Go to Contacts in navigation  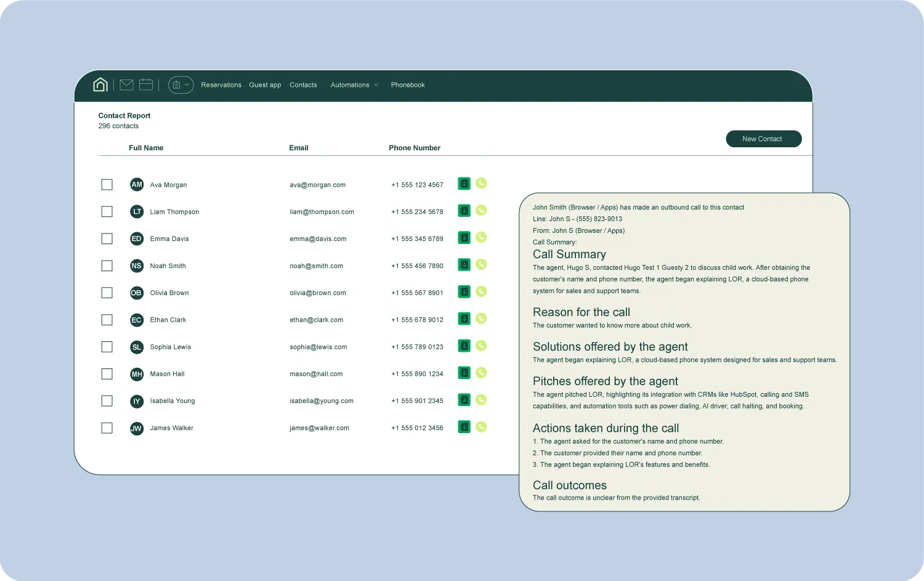click(303, 85)
